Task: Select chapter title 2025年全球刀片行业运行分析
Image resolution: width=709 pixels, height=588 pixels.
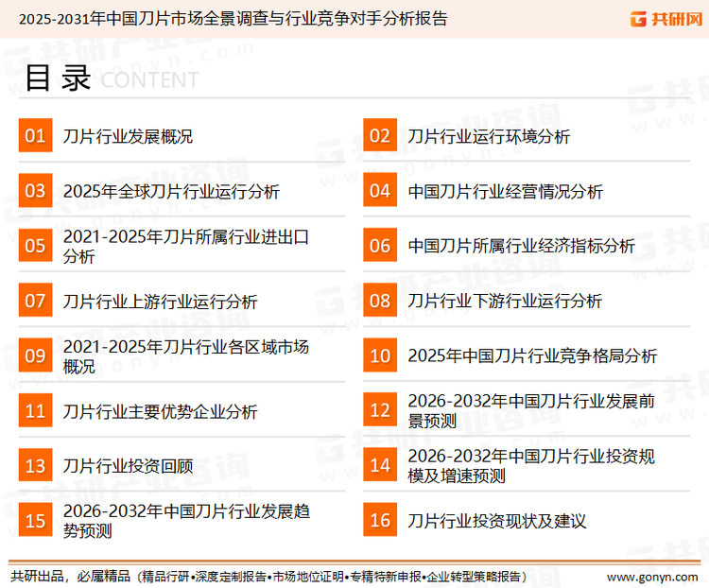Action: [171, 191]
